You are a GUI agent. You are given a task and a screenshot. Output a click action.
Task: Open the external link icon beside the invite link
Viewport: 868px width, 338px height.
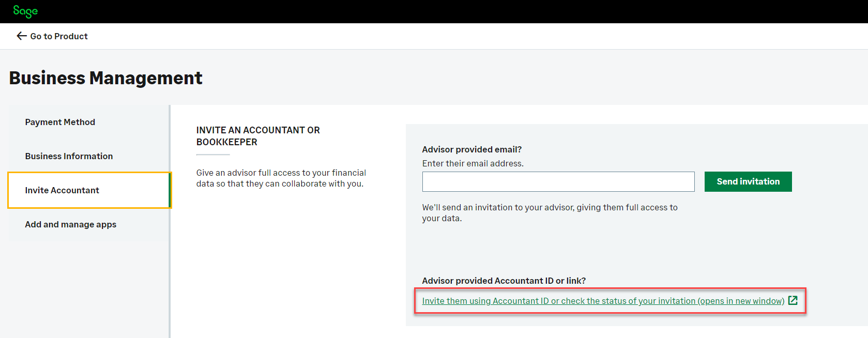[793, 300]
